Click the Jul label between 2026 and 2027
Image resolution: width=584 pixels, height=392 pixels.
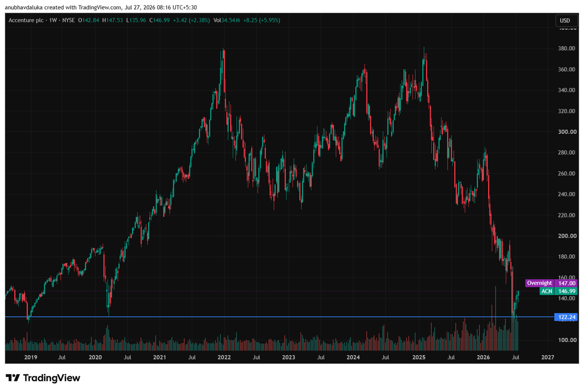[x=515, y=357]
